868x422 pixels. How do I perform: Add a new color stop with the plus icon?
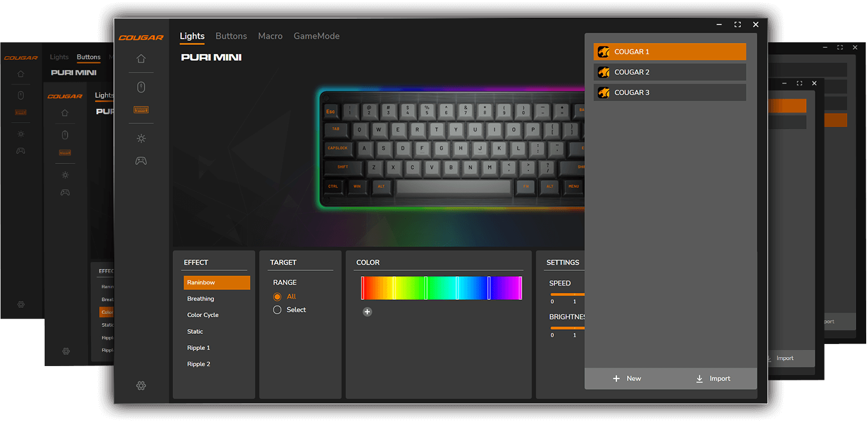point(367,311)
